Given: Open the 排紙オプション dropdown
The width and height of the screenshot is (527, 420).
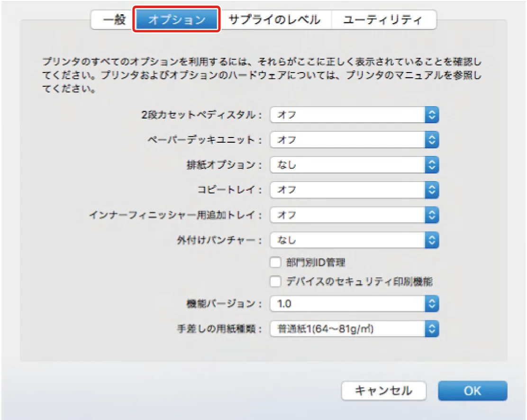Looking at the screenshot, I should [354, 165].
